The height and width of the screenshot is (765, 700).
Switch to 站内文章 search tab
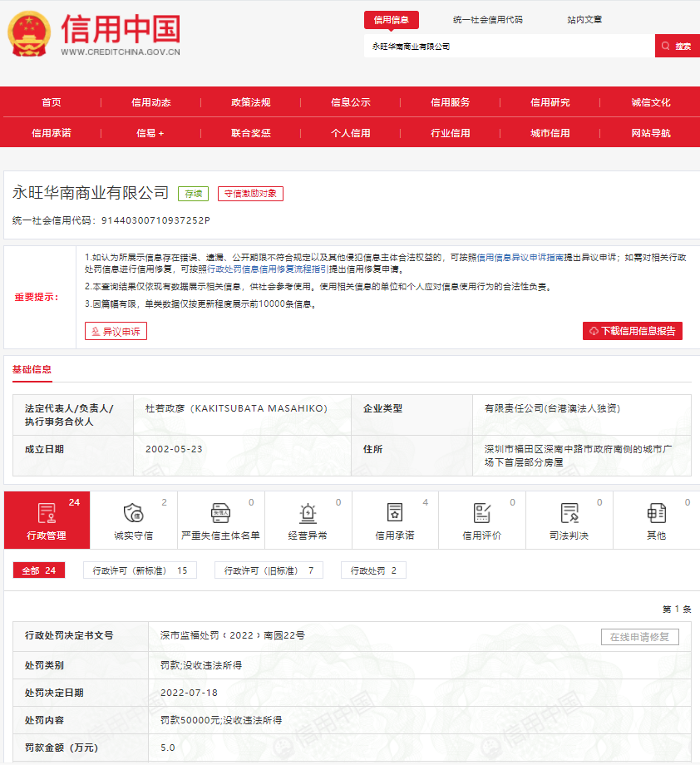pos(584,19)
